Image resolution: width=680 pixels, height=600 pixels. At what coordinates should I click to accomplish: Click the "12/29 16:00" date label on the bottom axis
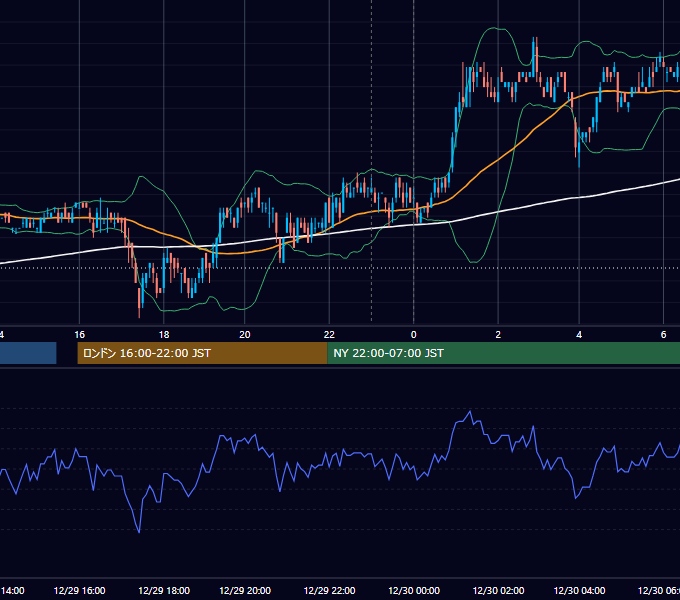(79, 590)
